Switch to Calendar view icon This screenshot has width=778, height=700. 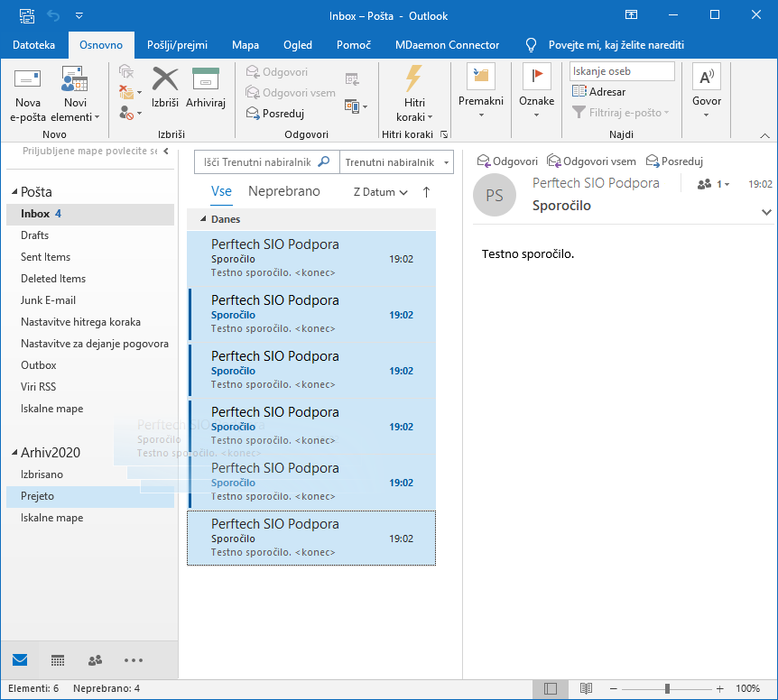pos(58,660)
